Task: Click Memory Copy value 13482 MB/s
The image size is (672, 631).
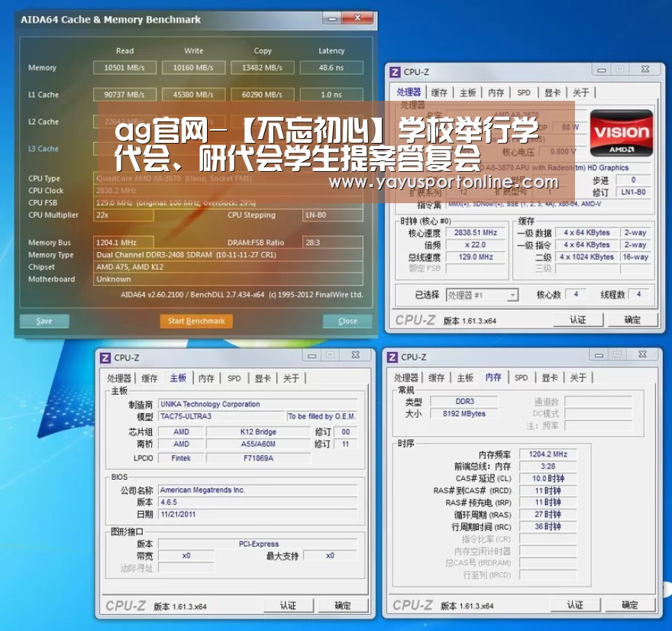Action: tap(262, 68)
